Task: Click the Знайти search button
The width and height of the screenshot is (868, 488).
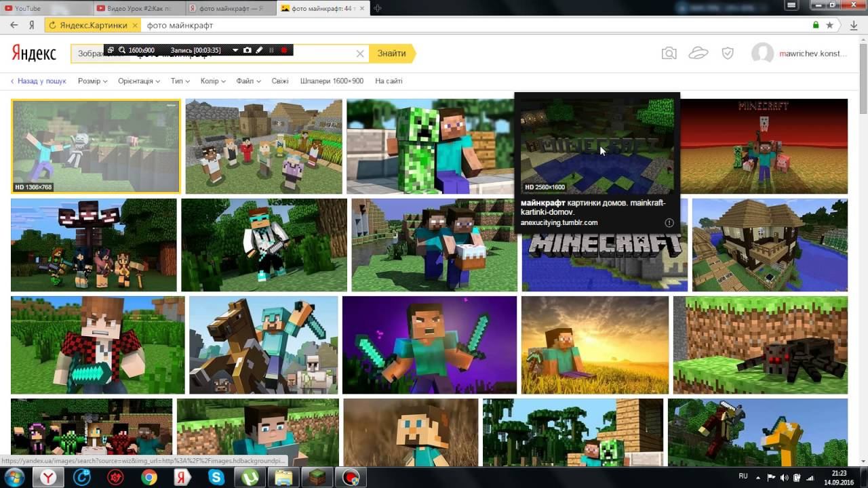Action: point(392,54)
